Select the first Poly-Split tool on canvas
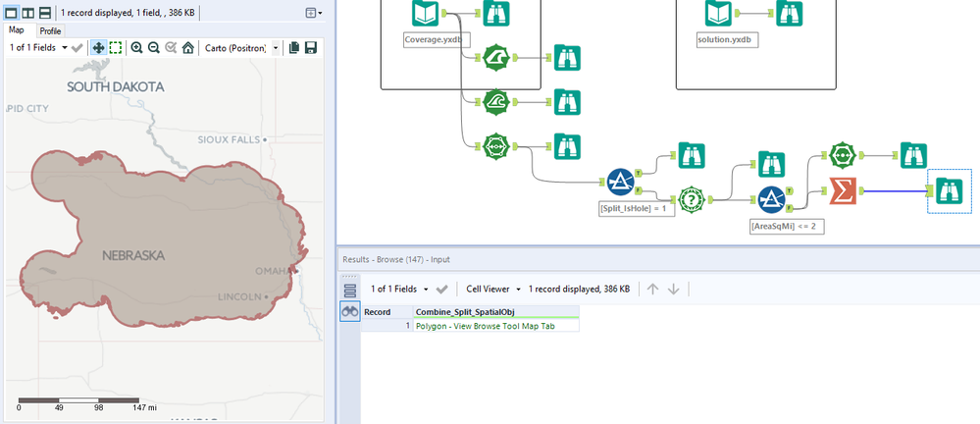This screenshot has height=424, width=980. (496, 146)
